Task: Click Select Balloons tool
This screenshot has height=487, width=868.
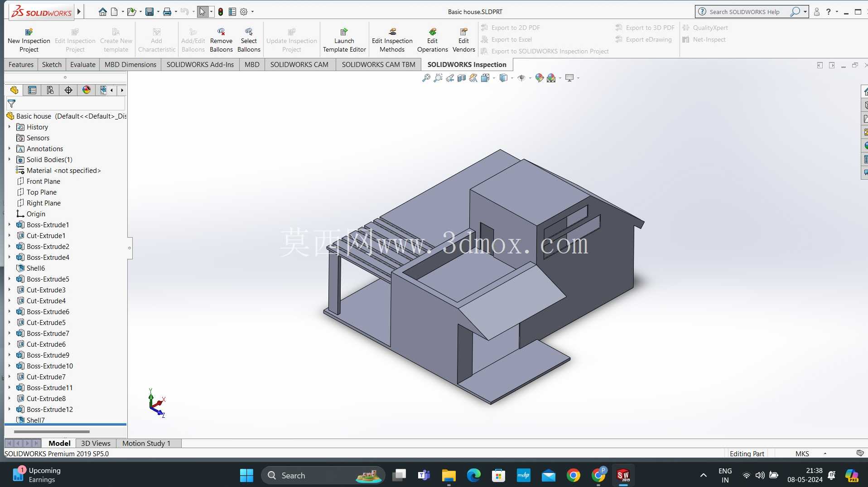Action: click(x=249, y=40)
